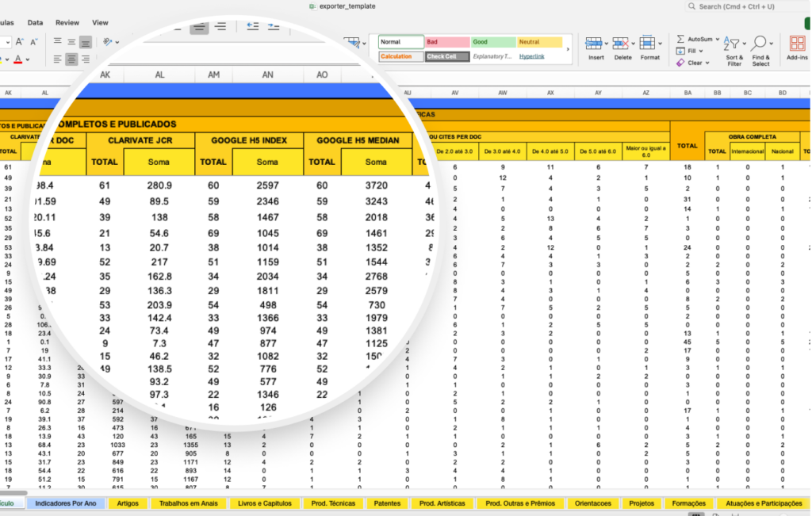Click the text Orientation icon
Viewport: 812px width, 516px height.
tap(107, 41)
